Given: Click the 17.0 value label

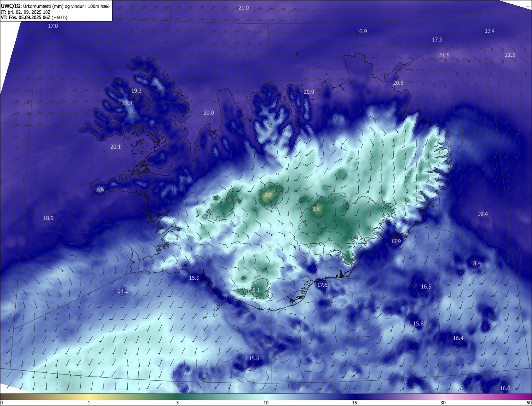Looking at the screenshot, I should pos(53,26).
